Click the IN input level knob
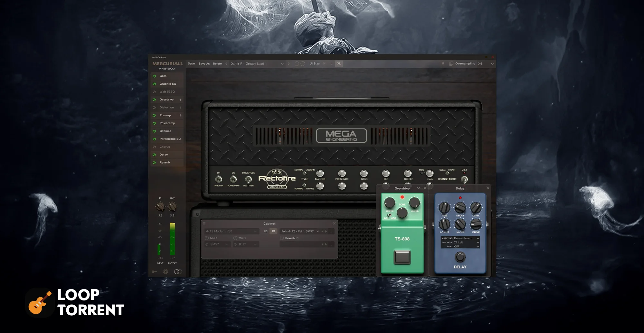 pyautogui.click(x=160, y=206)
